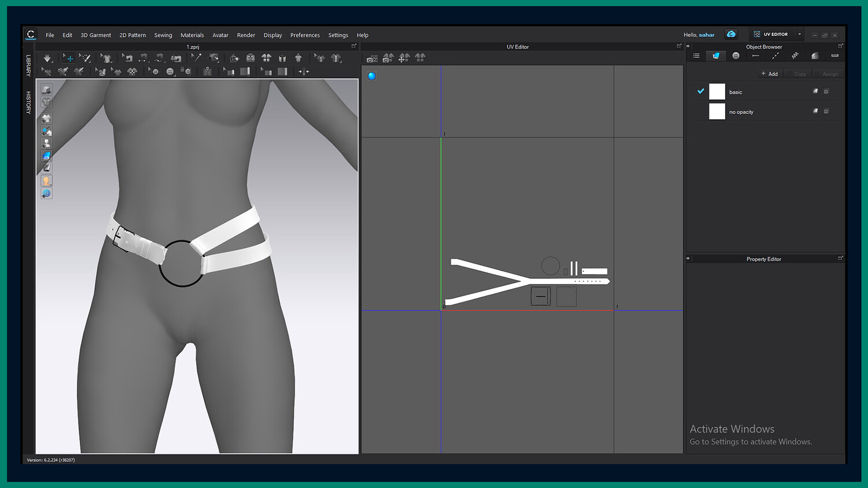Collapse the Property Editor panel arrow
This screenshot has height=488, width=868.
(x=688, y=258)
